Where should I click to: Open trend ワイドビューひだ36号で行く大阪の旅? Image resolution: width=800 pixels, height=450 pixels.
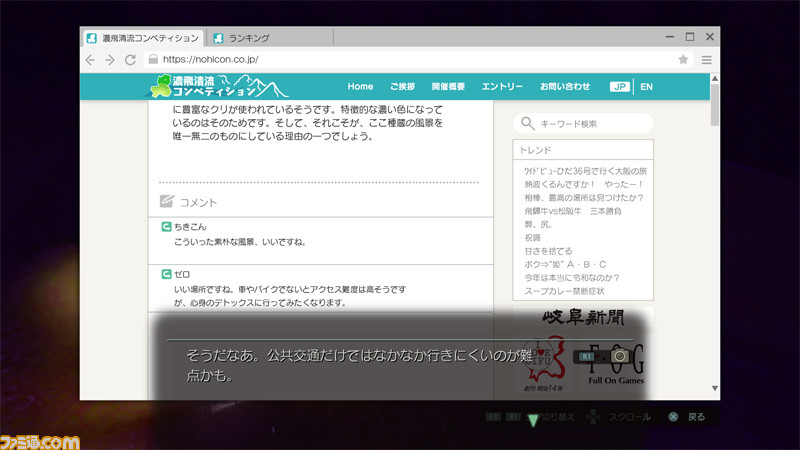point(585,171)
